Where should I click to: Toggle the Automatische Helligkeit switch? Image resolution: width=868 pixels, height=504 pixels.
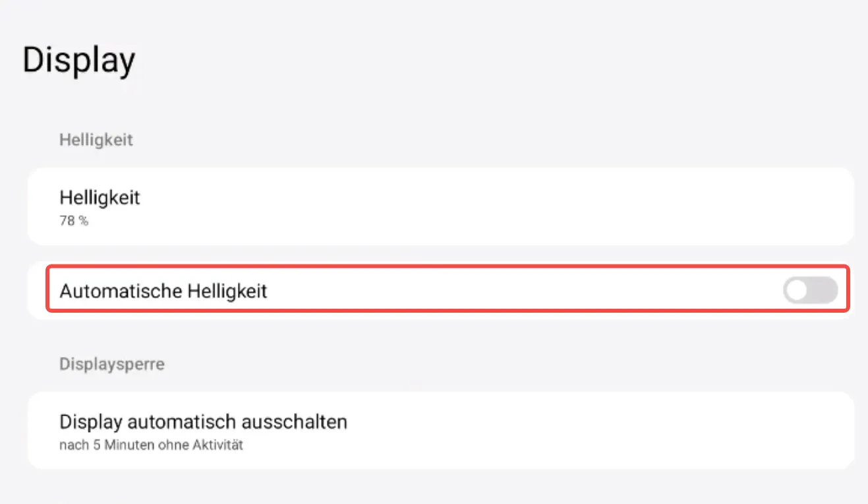click(x=810, y=290)
